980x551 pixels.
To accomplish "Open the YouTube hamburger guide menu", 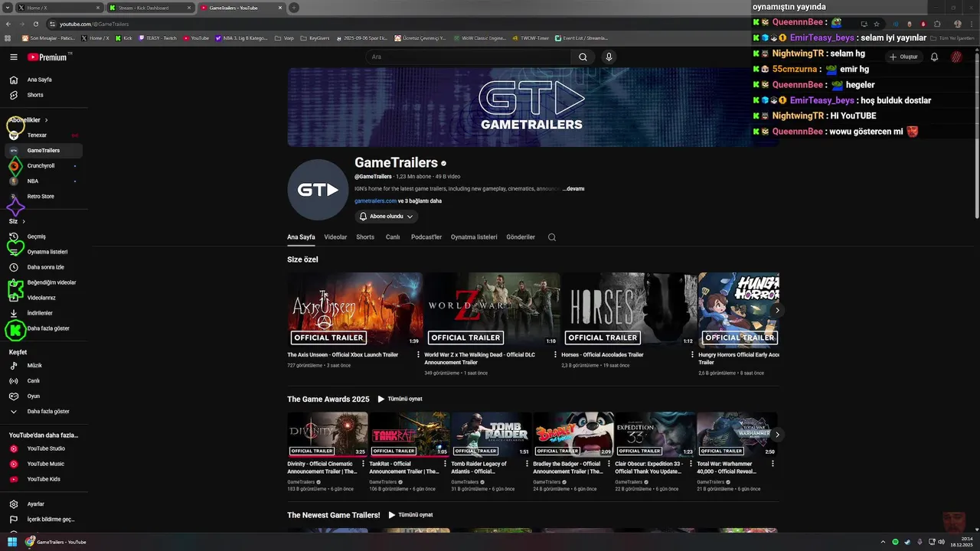I will click(14, 57).
